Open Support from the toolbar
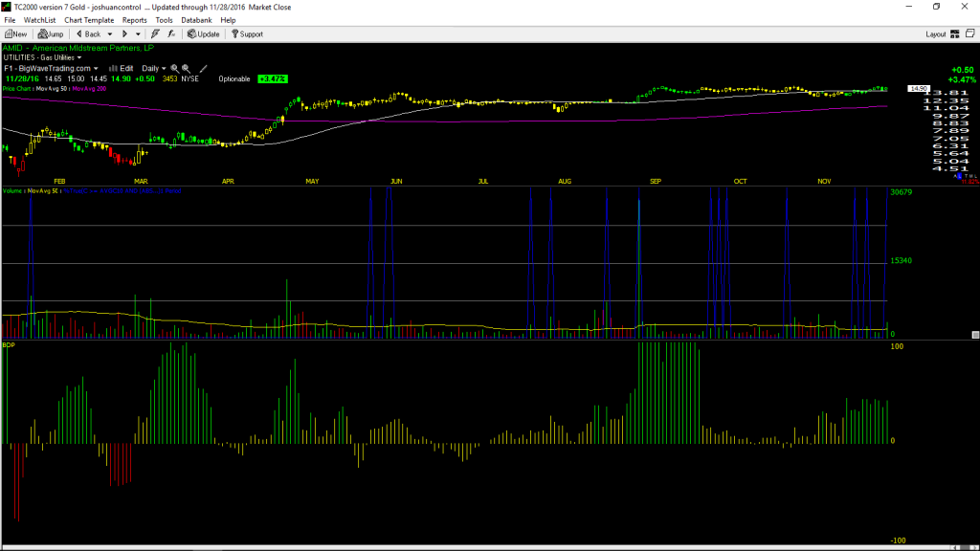Screen dimensions: 980x551 pyautogui.click(x=247, y=34)
